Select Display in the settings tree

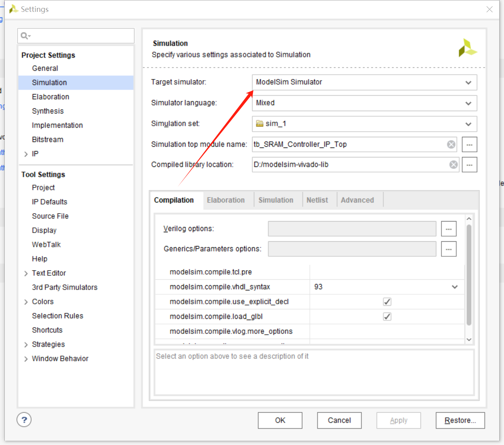(44, 231)
